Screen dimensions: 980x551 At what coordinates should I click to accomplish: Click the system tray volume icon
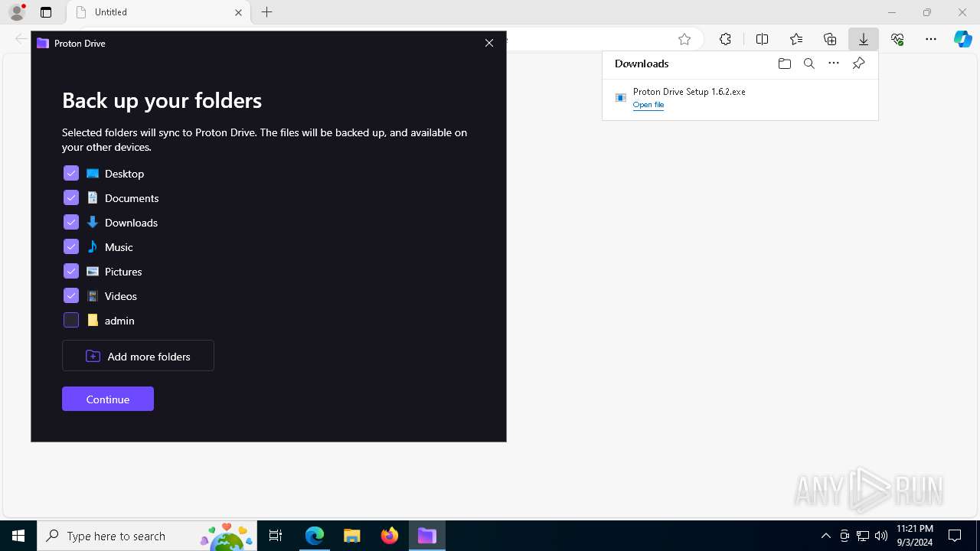(880, 536)
